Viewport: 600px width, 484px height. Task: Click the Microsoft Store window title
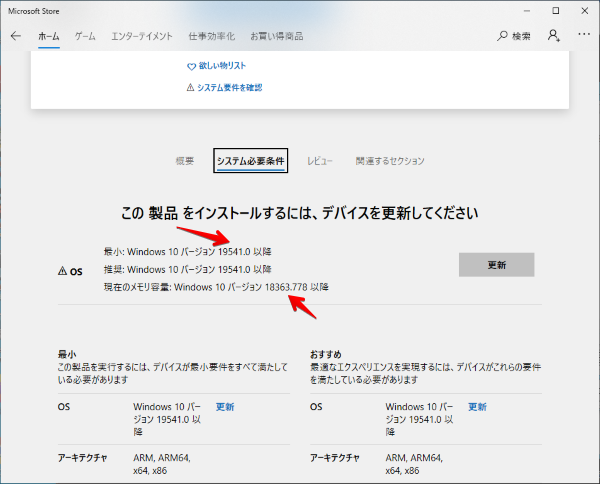coord(34,11)
